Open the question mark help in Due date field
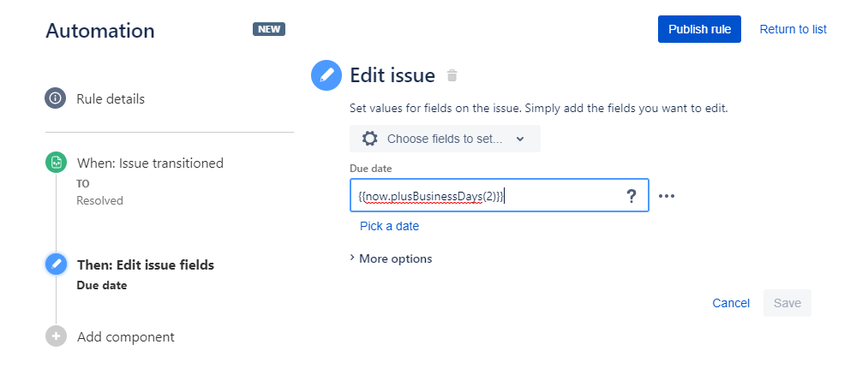Viewport: 868px width, 386px height. (631, 196)
